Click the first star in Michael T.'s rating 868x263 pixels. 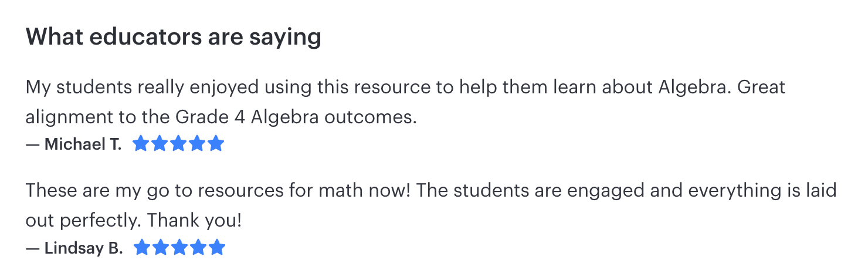coord(141,144)
